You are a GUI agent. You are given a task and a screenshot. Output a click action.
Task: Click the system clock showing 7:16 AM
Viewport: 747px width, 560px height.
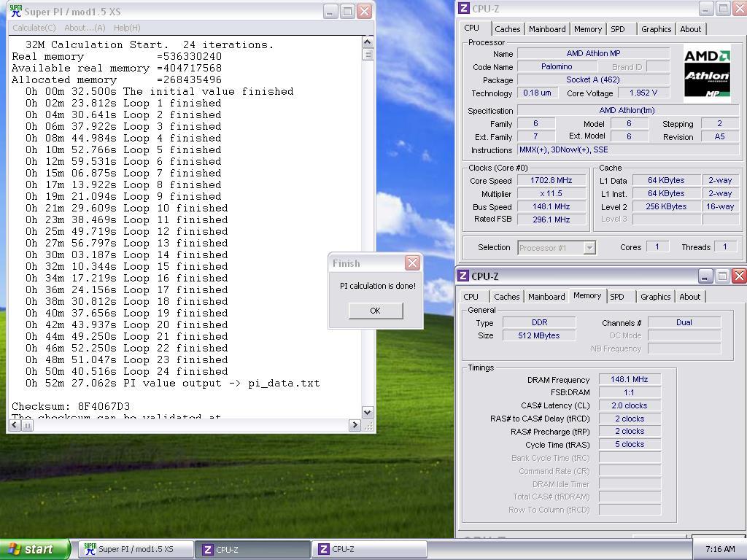click(720, 549)
